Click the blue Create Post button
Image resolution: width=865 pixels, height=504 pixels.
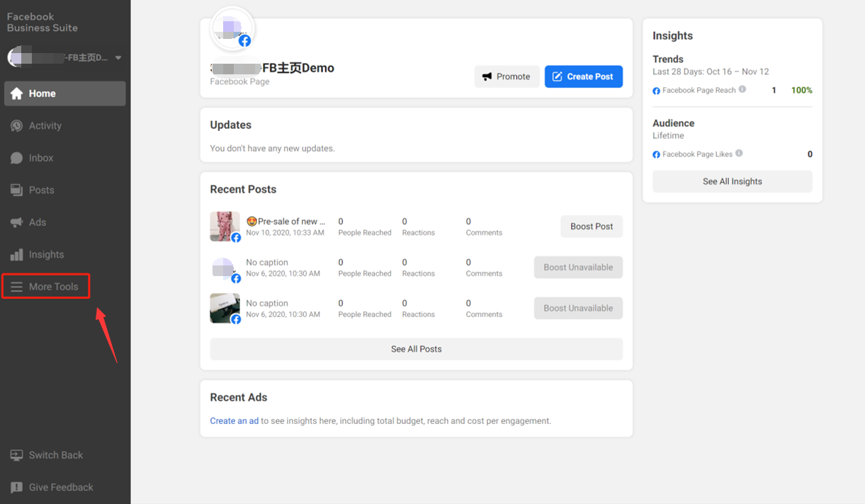583,76
